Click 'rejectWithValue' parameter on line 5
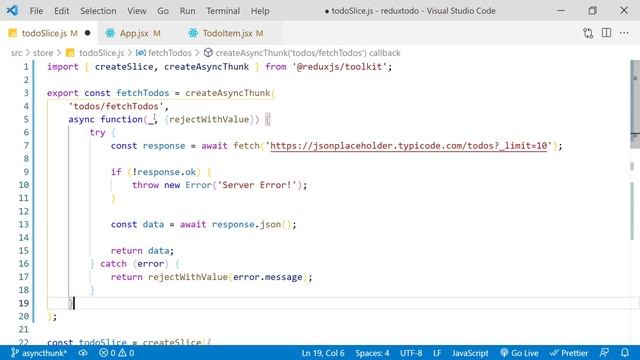Image resolution: width=640 pixels, height=360 pixels. pos(209,119)
